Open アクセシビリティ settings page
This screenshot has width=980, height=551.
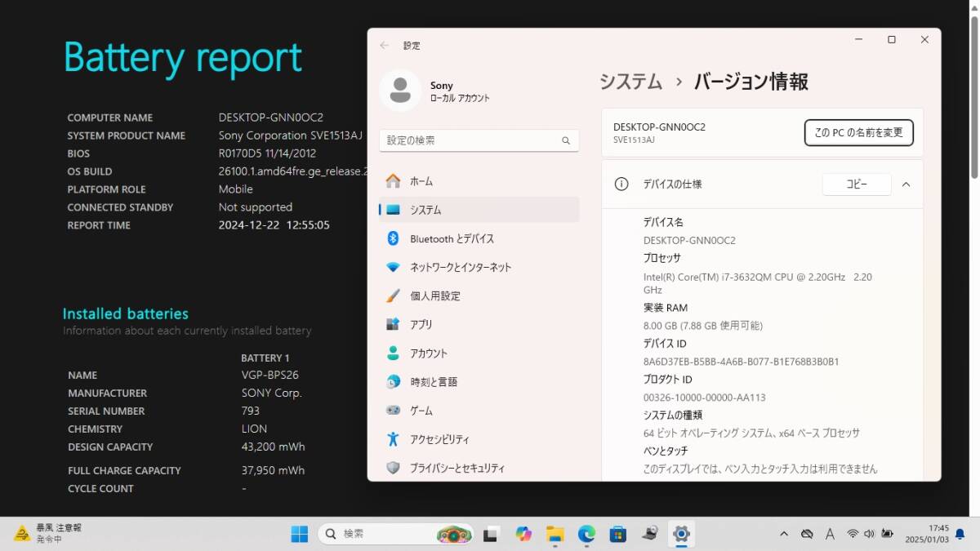(x=479, y=439)
